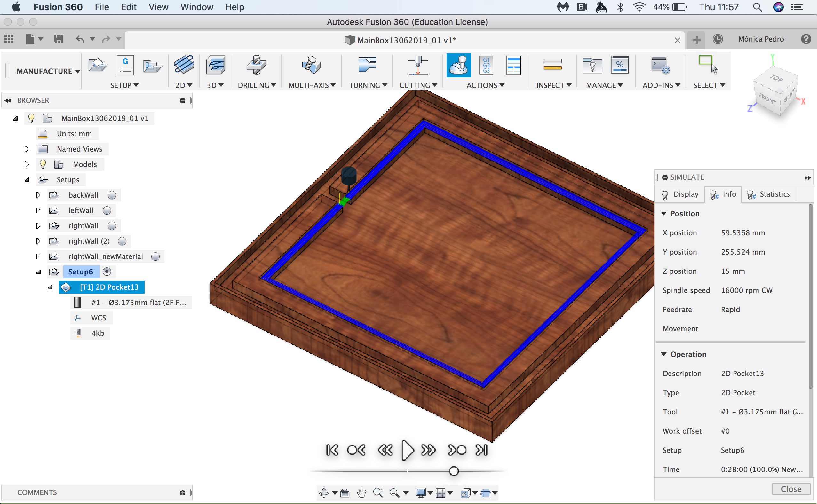Activate the backWall setup radio button
The height and width of the screenshot is (504, 817).
point(112,195)
